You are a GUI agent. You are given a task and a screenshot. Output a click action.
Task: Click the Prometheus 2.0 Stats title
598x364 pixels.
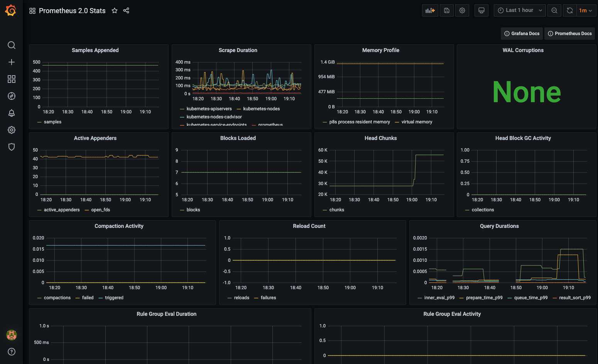72,11
